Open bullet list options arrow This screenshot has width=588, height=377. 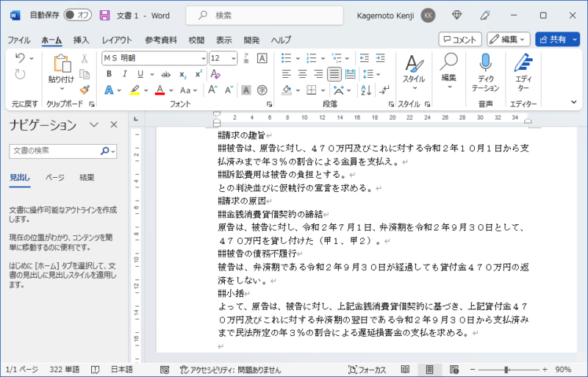pos(298,58)
